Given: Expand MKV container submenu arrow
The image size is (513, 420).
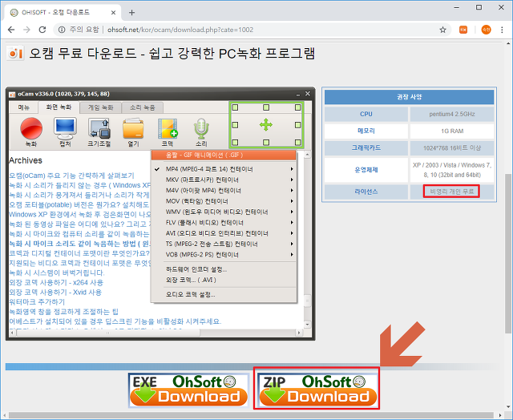Looking at the screenshot, I should [292, 180].
